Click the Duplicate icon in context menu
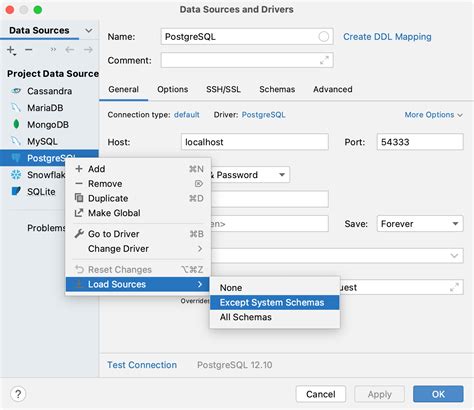This screenshot has height=410, width=474. point(79,198)
